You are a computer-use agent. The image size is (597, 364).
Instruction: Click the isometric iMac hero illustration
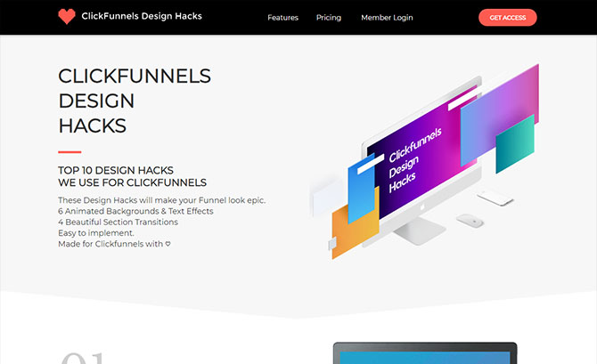[424, 162]
